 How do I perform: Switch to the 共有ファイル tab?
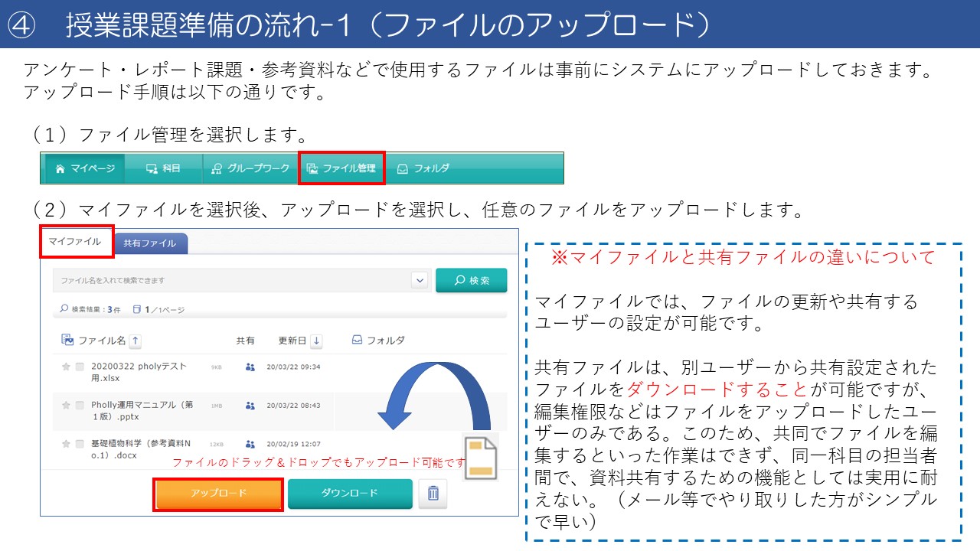coord(150,243)
